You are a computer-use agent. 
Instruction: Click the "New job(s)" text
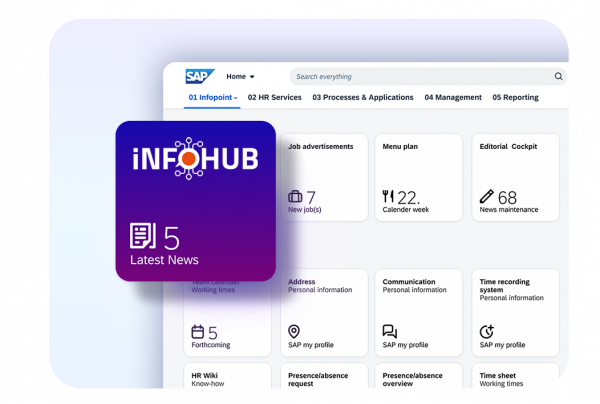point(305,210)
